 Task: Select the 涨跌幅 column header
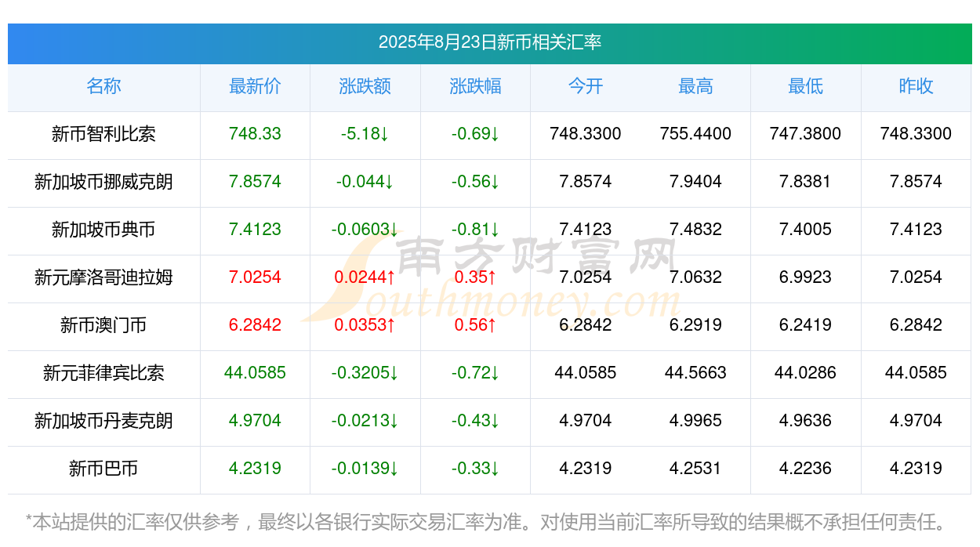[x=475, y=86]
